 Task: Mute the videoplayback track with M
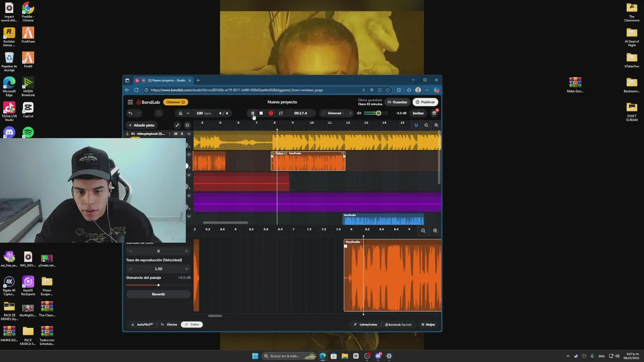point(176,134)
